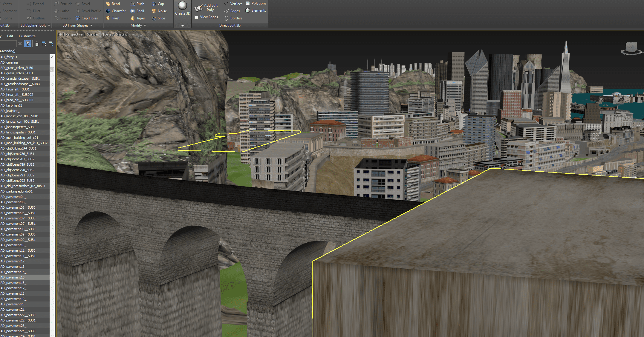Select AD_parkingredondo01 list entry
Viewport: 644px width, 337px height.
[25, 191]
